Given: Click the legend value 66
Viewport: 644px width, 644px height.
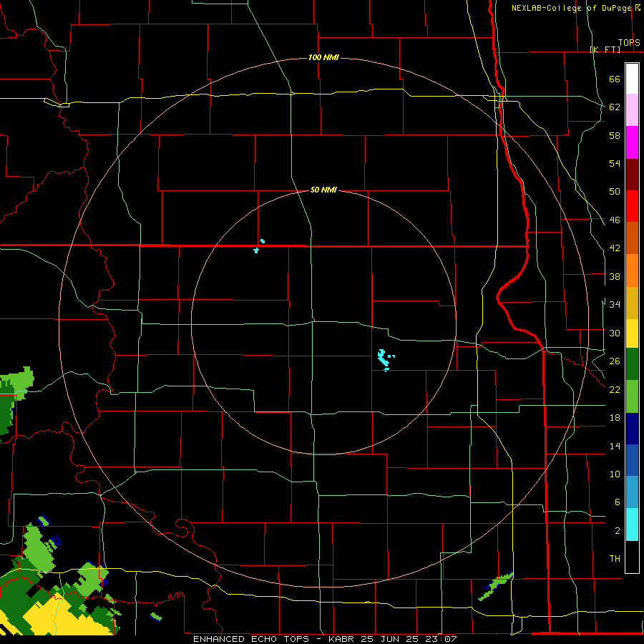Looking at the screenshot, I should click(x=615, y=79).
